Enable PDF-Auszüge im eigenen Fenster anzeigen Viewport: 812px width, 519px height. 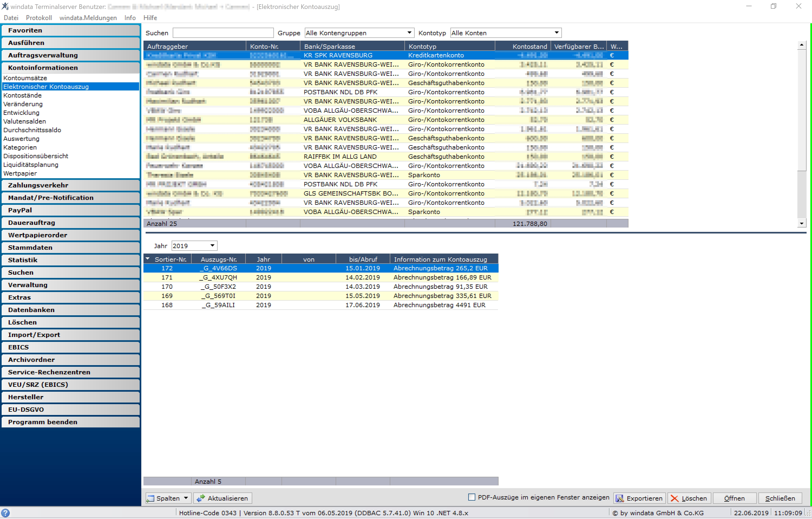[472, 497]
